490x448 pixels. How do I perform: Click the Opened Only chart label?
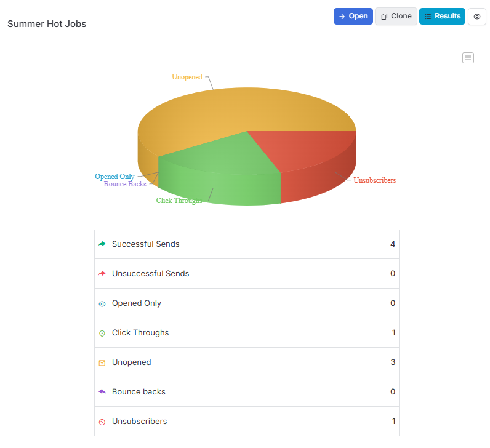tap(114, 177)
